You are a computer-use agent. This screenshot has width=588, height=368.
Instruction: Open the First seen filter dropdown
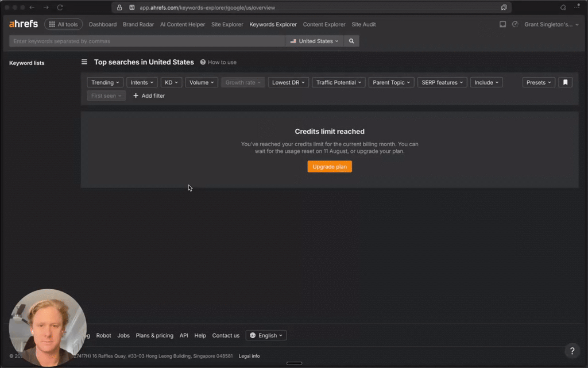pyautogui.click(x=106, y=96)
